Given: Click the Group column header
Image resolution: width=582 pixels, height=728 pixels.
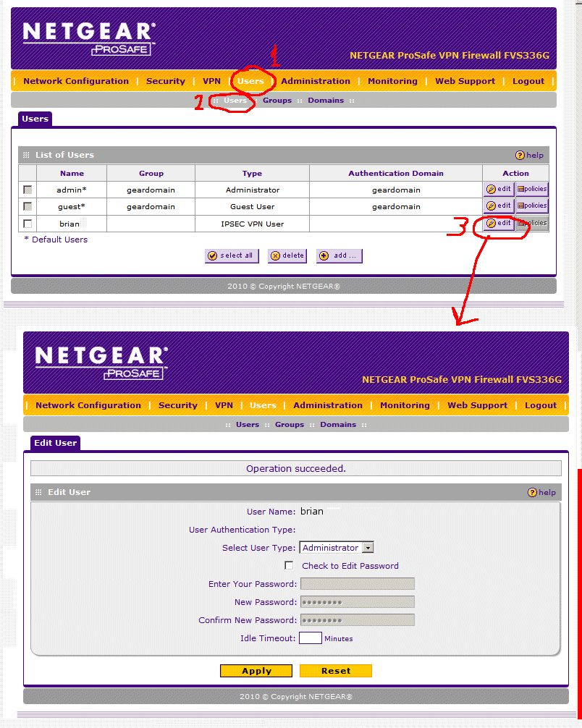Looking at the screenshot, I should tap(151, 173).
